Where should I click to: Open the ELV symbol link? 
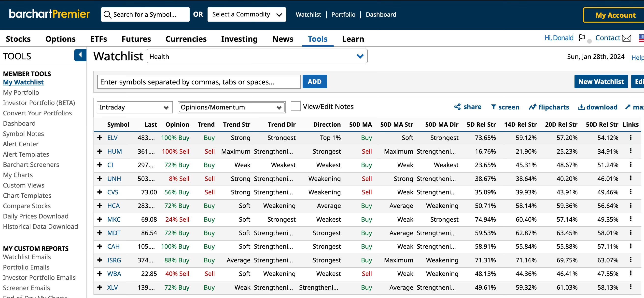point(112,138)
